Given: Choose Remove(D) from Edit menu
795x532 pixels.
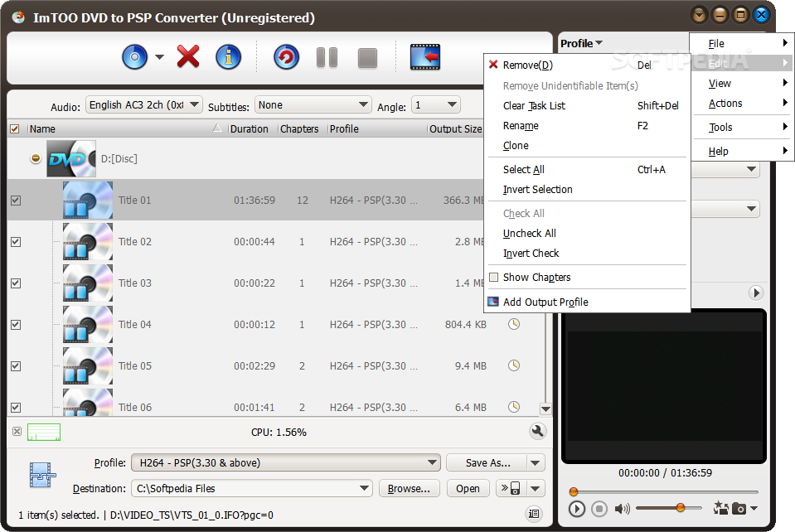Looking at the screenshot, I should click(x=587, y=65).
